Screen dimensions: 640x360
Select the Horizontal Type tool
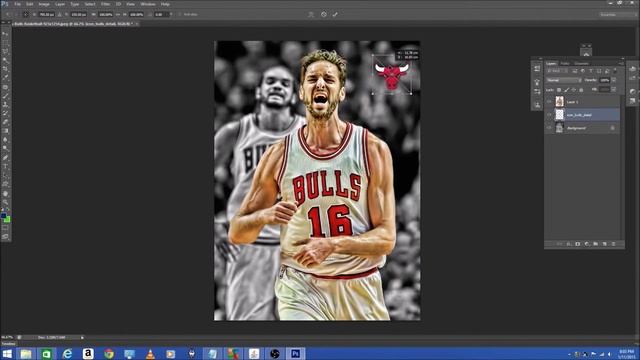pos(6,167)
